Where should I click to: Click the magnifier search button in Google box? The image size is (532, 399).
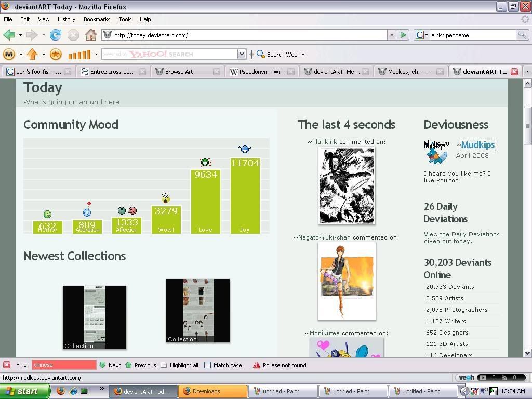click(522, 35)
